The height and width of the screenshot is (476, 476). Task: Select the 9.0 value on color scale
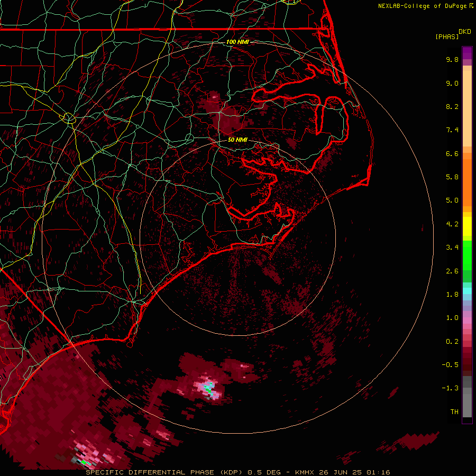(x=452, y=83)
